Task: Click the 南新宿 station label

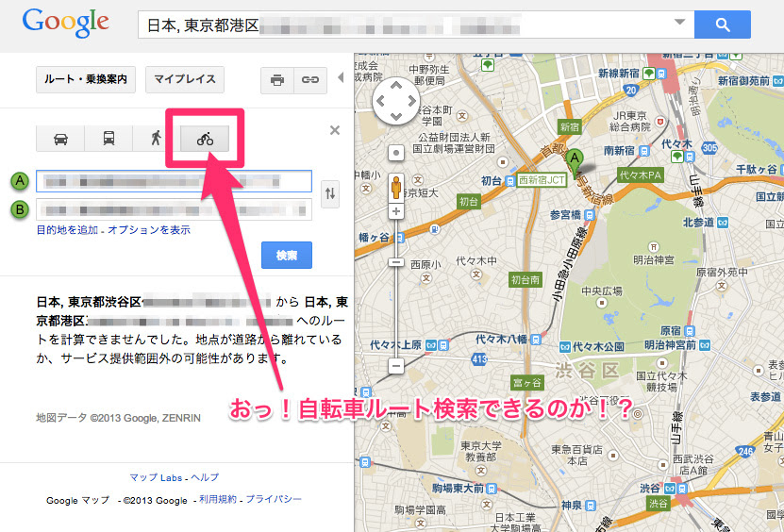Action: pos(619,150)
